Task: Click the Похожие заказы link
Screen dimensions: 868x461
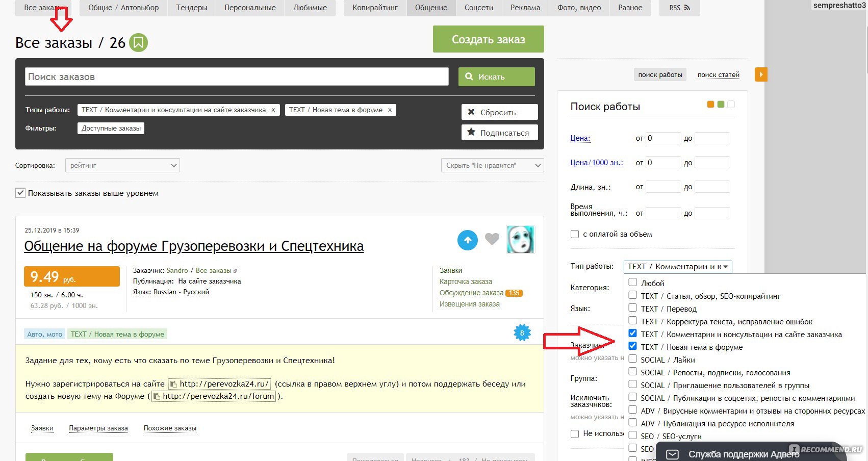Action: click(x=170, y=428)
